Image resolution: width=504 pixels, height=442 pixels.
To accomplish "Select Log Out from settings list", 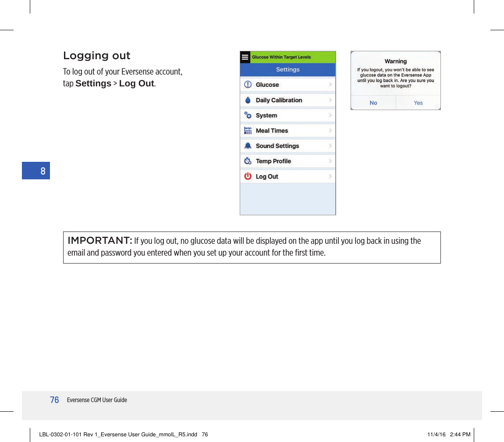I will pyautogui.click(x=287, y=176).
